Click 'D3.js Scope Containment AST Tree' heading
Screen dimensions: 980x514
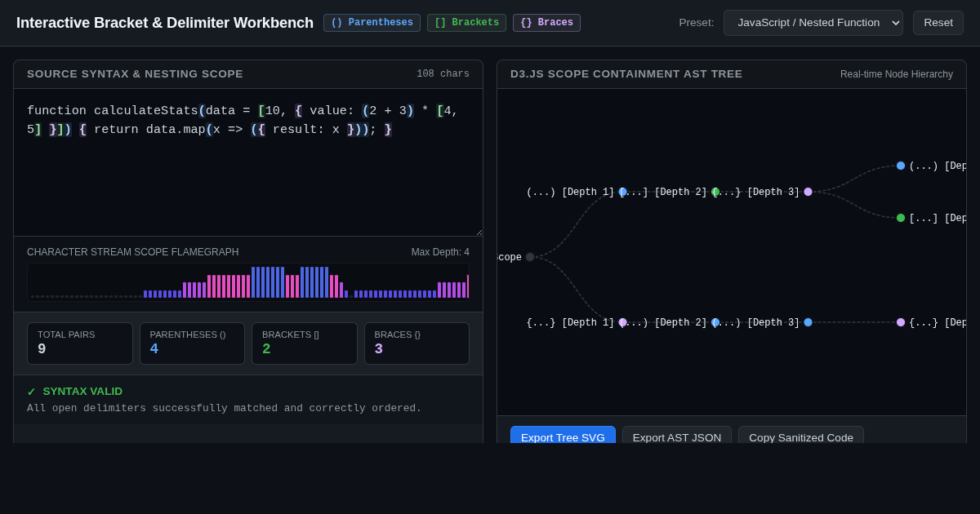[x=626, y=74]
